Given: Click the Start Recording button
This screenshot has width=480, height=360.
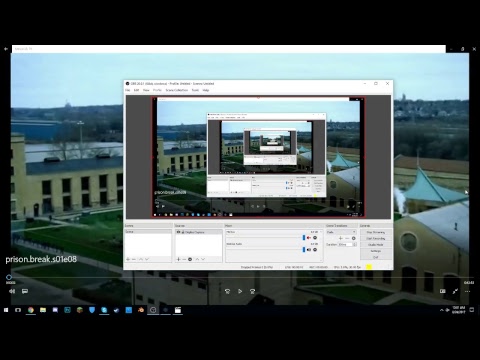Looking at the screenshot, I should point(376,239).
